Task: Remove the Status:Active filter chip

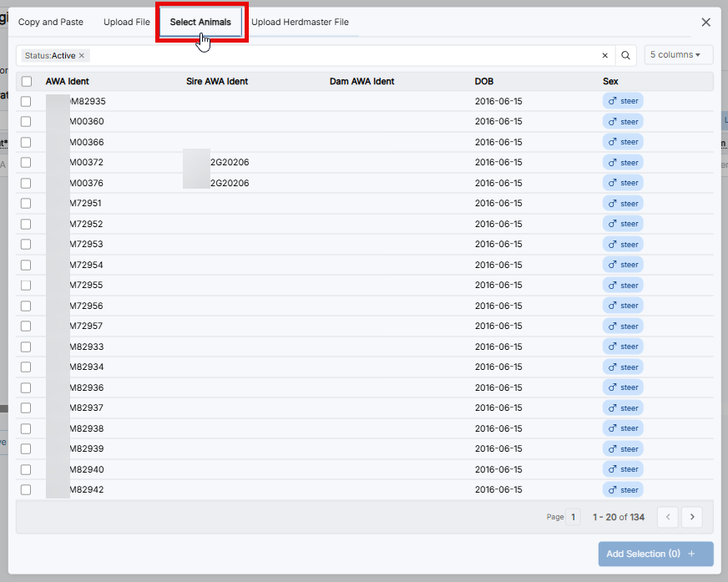Action: click(82, 56)
